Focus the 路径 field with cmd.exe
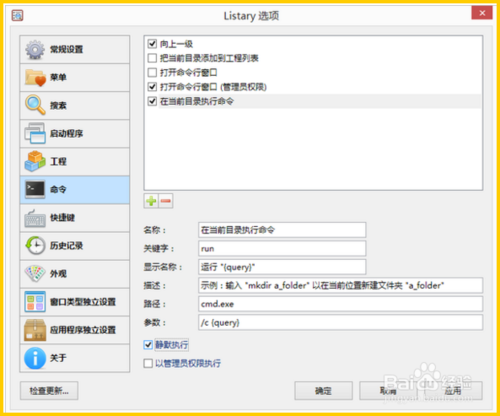 (340, 304)
